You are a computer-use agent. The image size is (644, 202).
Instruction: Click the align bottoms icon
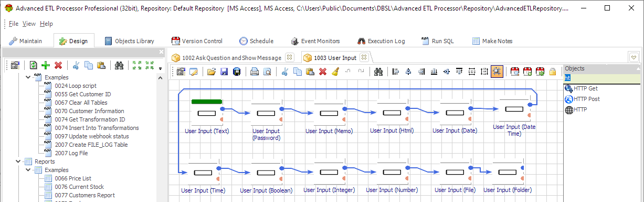pyautogui.click(x=434, y=72)
